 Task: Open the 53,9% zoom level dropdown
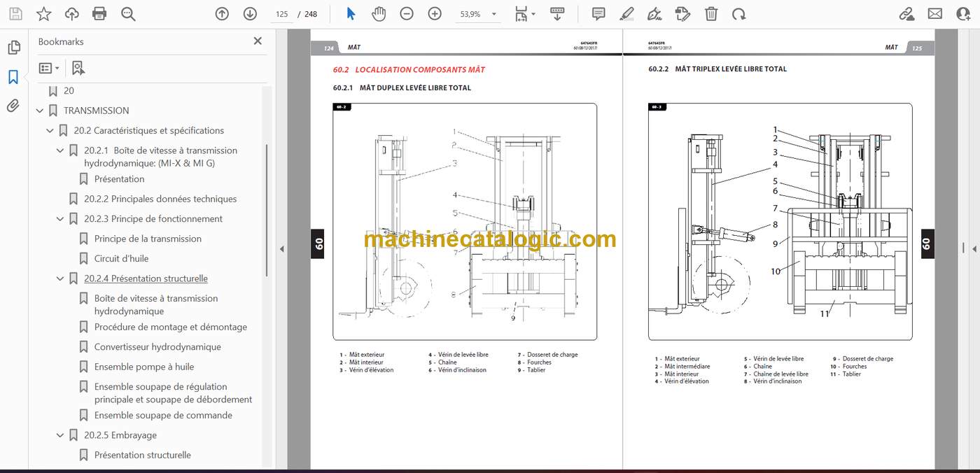pyautogui.click(x=479, y=14)
